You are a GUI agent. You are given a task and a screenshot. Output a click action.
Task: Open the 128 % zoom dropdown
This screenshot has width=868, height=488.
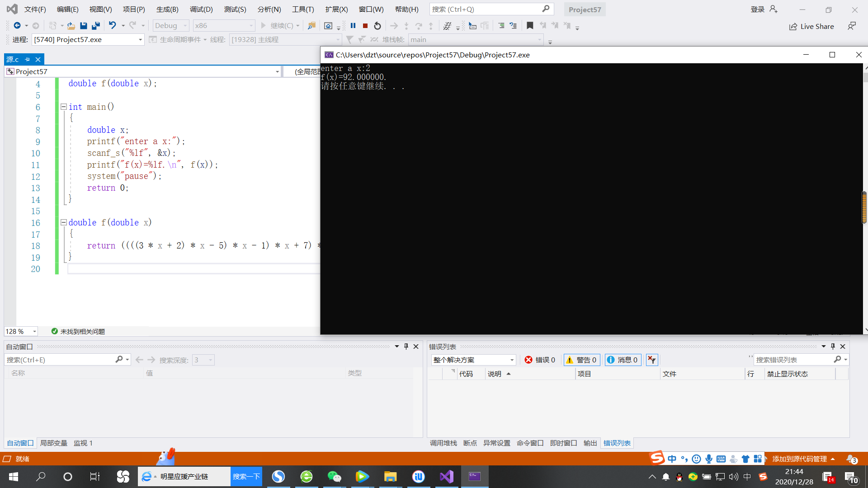point(34,332)
